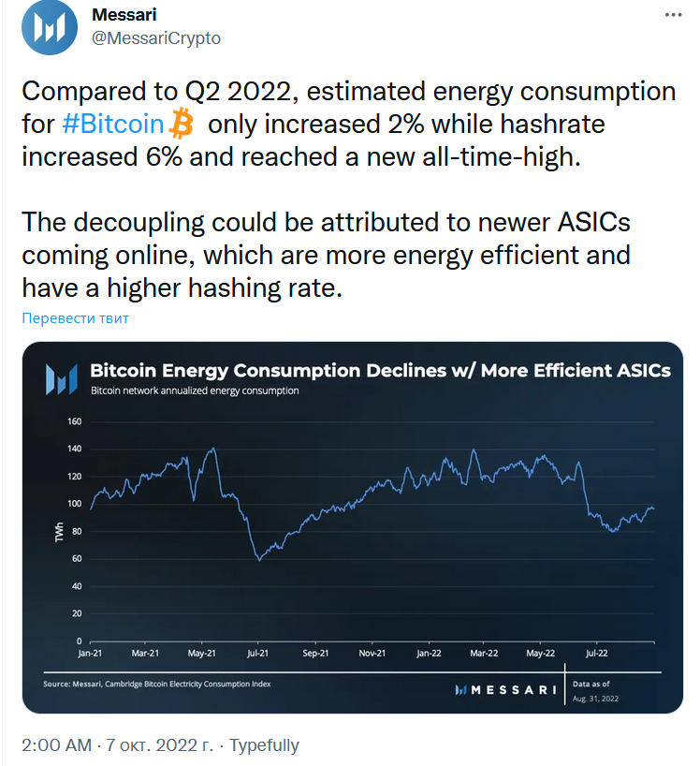Open the #Bitcoin hashtag feed
Image resolution: width=700 pixels, height=766 pixels.
pyautogui.click(x=111, y=123)
